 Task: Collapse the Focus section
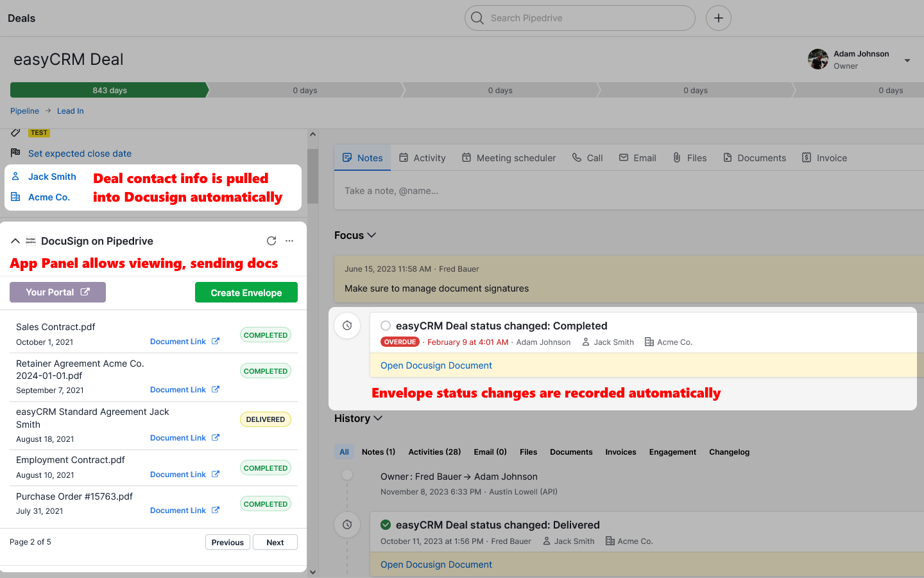372,235
